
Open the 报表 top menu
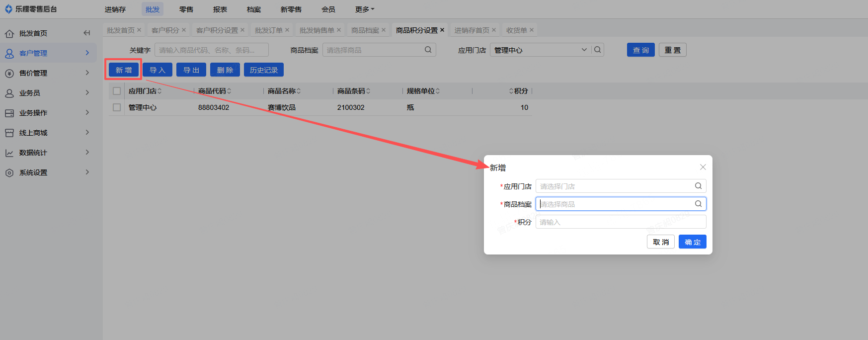[220, 9]
